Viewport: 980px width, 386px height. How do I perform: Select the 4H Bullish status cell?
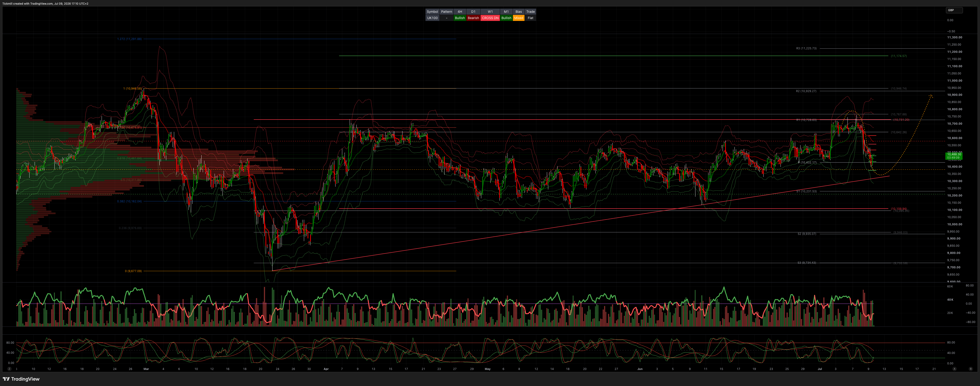460,18
